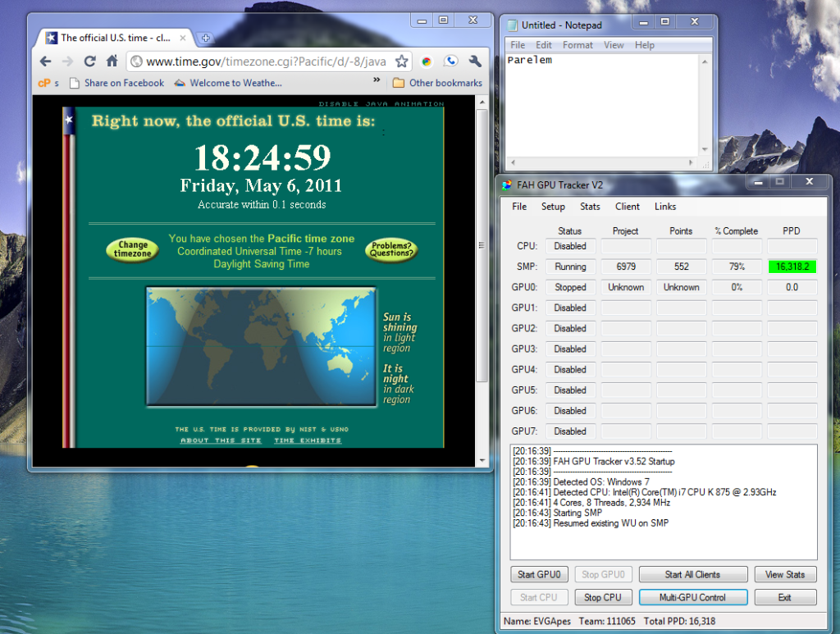Open the Other bookmarks folder
The image size is (840, 634).
(437, 83)
